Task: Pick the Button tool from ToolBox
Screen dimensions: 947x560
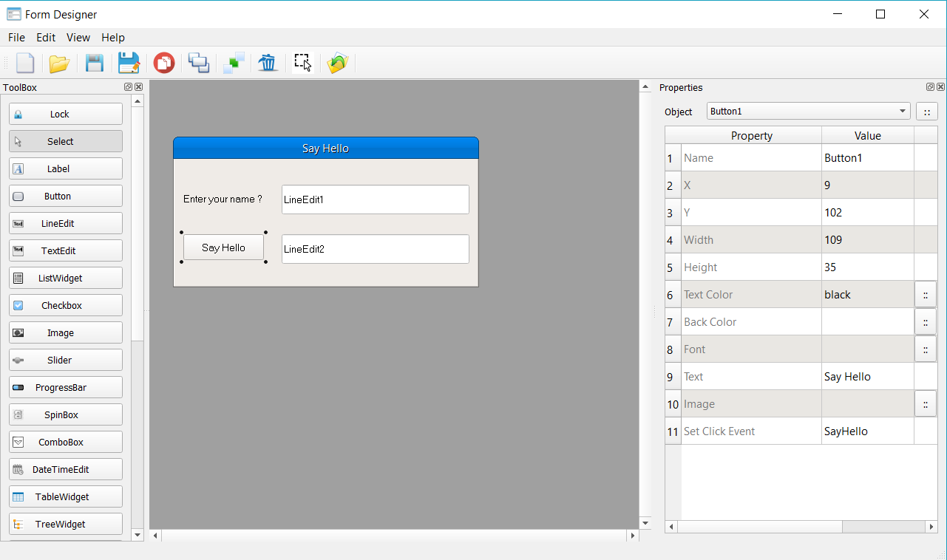Action: coord(65,196)
